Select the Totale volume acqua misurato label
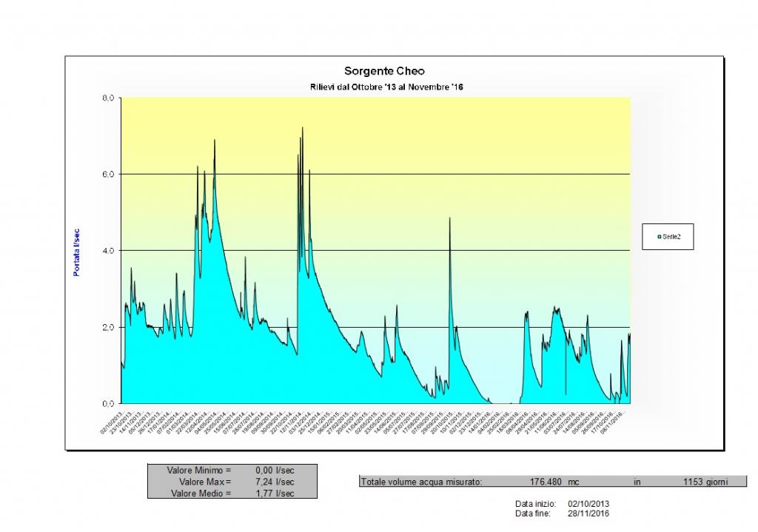This screenshot has width=758, height=532. click(x=421, y=482)
